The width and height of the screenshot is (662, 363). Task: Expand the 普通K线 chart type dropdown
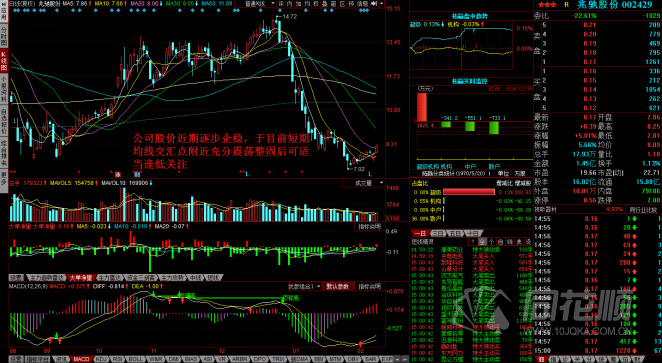coord(260,3)
